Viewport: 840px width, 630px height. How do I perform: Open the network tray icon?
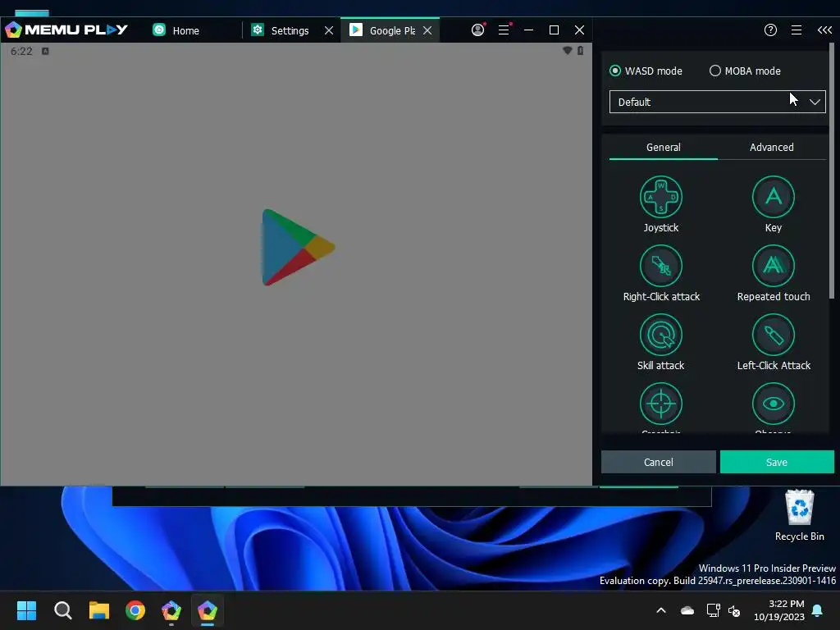713,610
